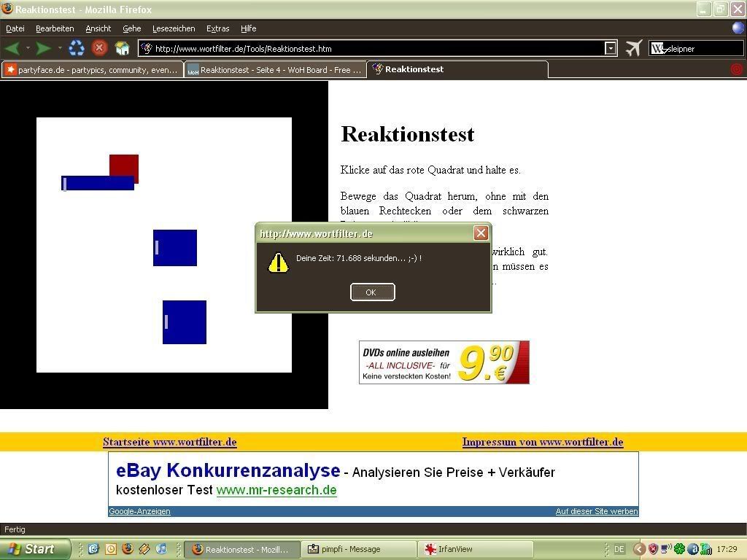The height and width of the screenshot is (560, 747).
Task: Visit the www.mr-research.de link
Action: tap(276, 490)
